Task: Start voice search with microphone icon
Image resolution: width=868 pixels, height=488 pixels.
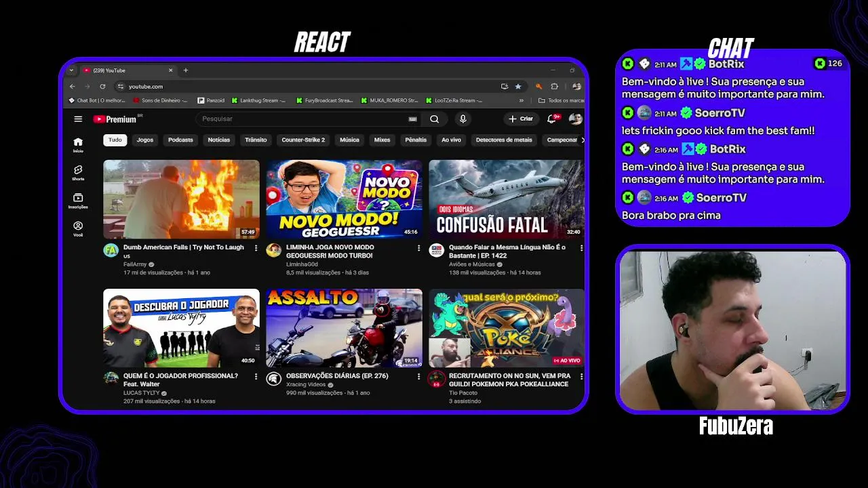Action: tap(462, 119)
